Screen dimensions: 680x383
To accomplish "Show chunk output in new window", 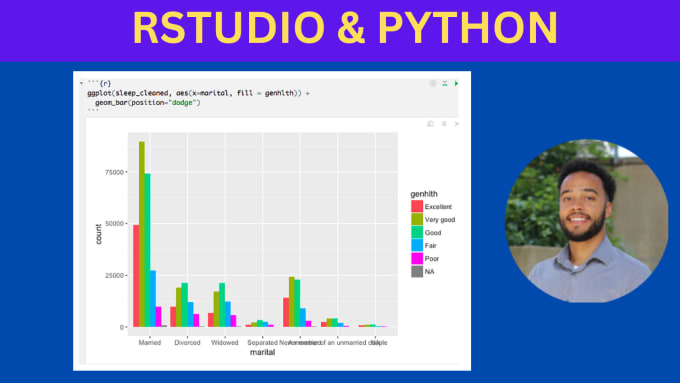I will tap(430, 124).
